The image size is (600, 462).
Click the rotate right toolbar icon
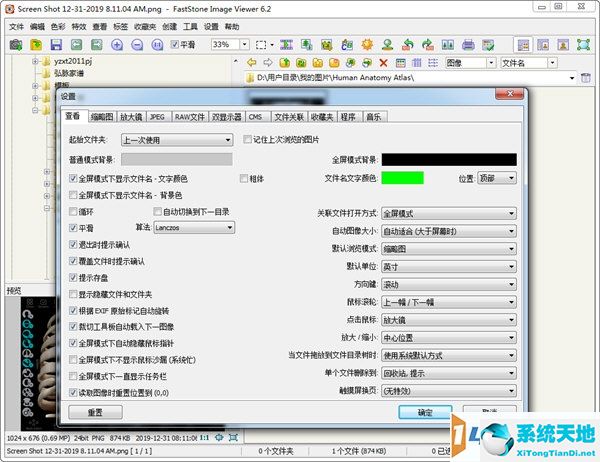tap(428, 45)
